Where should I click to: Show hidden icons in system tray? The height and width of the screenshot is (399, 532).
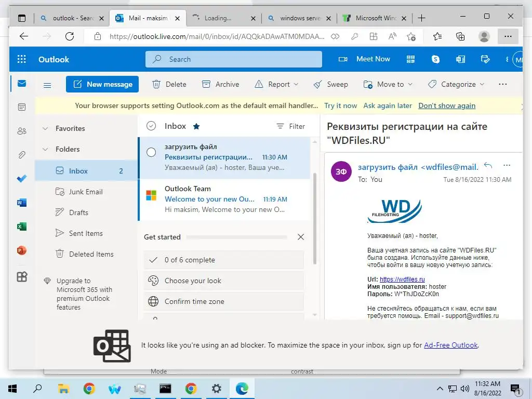pos(440,389)
